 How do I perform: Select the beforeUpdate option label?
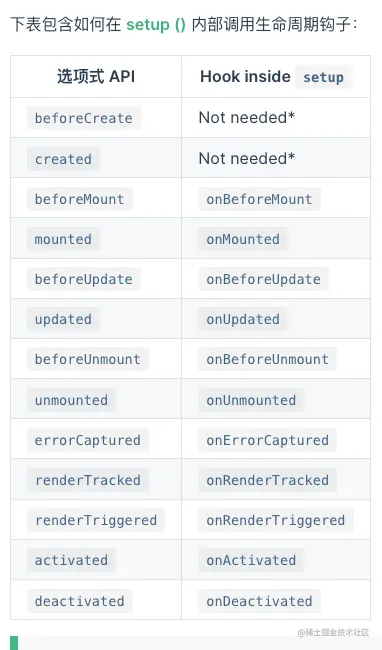[84, 279]
